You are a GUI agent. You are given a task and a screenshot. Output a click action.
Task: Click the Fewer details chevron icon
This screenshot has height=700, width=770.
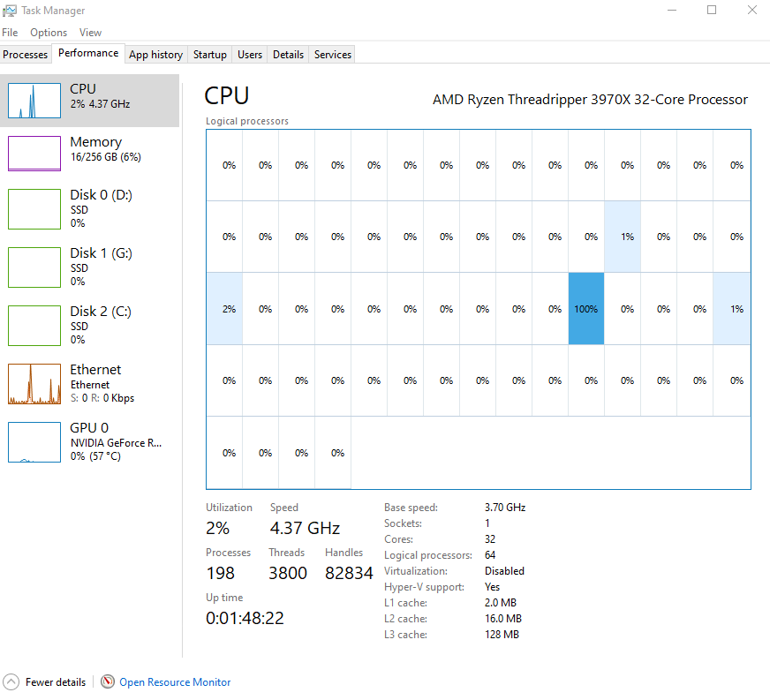[11, 681]
